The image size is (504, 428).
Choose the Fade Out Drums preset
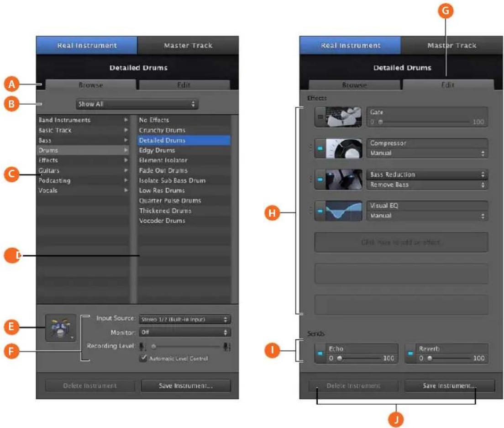184,170
